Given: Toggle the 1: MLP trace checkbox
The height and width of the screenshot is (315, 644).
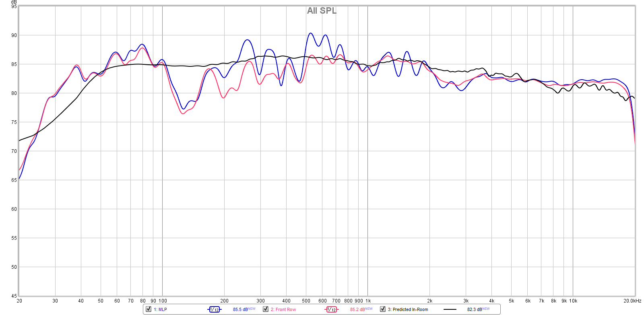Looking at the screenshot, I should point(149,309).
